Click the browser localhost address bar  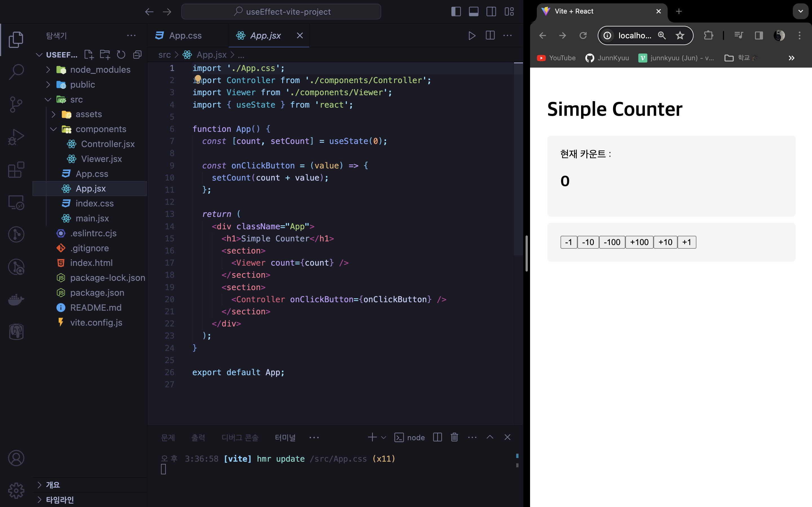click(634, 35)
